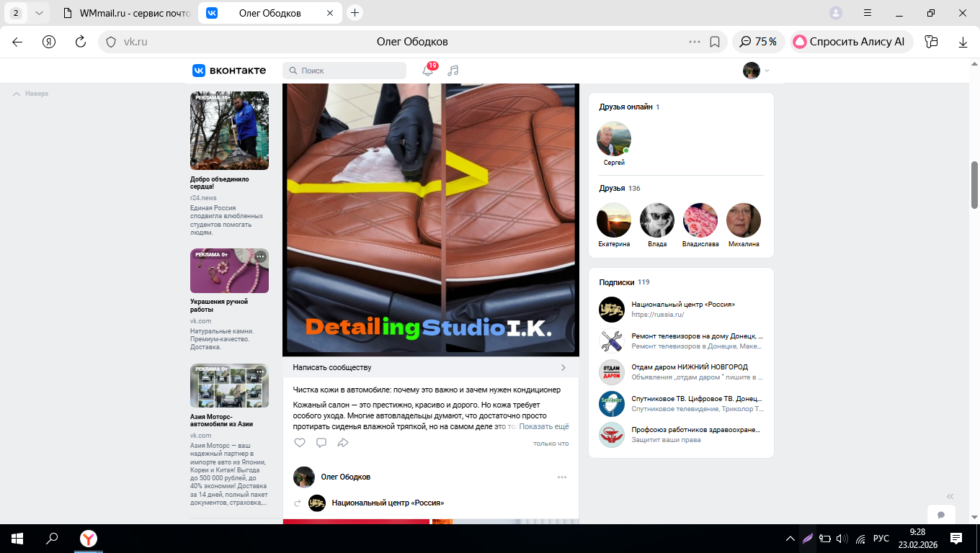Like the leather cleaning post
Image resolution: width=980 pixels, height=553 pixels.
pyautogui.click(x=300, y=443)
